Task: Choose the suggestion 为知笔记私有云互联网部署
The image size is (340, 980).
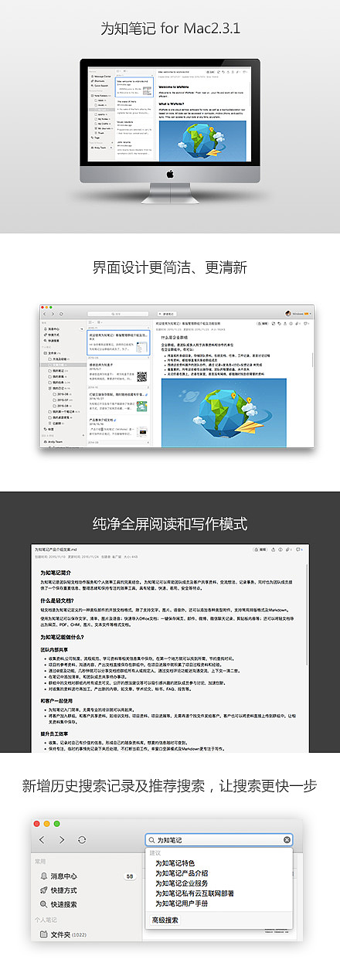Action: (194, 893)
